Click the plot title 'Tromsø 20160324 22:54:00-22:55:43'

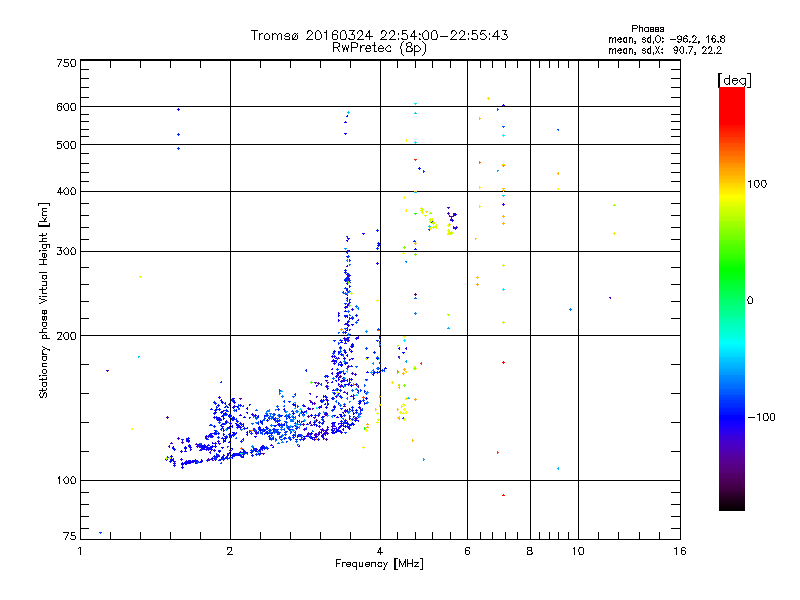379,35
